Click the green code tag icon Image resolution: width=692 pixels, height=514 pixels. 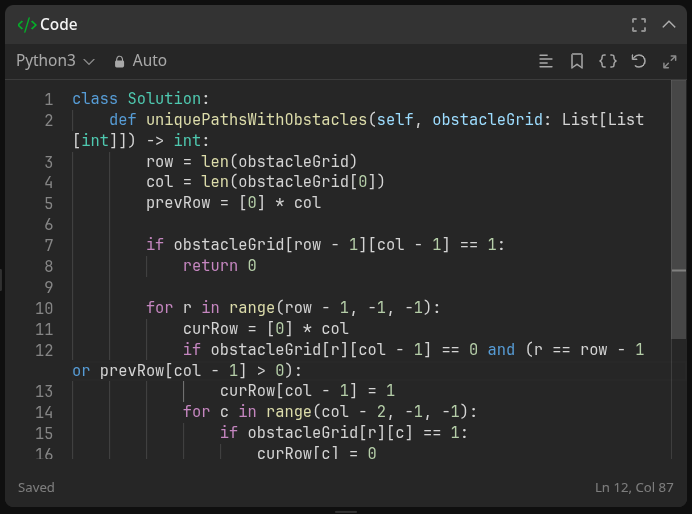click(27, 25)
